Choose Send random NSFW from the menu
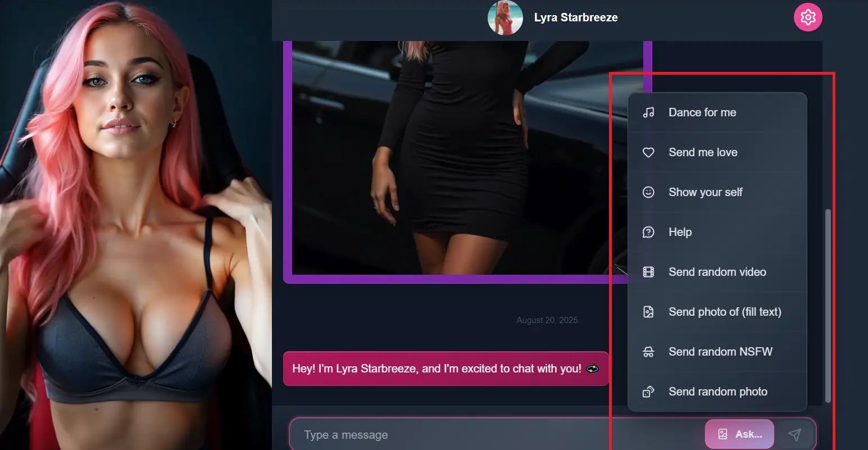Viewport: 868px width, 450px height. click(721, 351)
